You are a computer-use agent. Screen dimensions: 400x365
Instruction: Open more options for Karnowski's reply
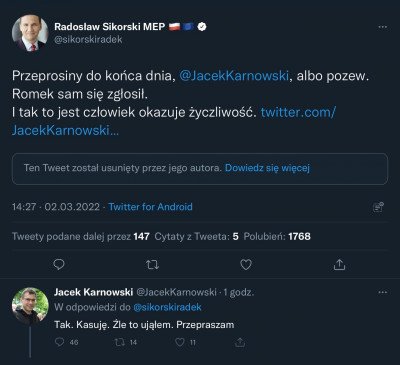pyautogui.click(x=383, y=292)
